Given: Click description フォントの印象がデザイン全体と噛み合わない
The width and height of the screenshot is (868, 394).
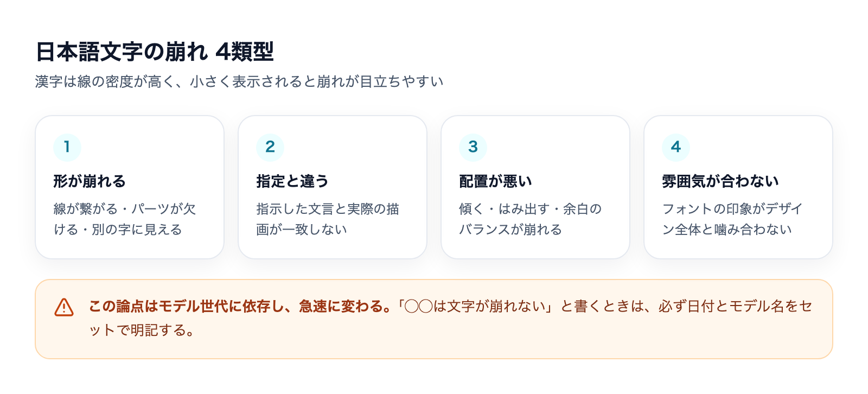Looking at the screenshot, I should 732,219.
